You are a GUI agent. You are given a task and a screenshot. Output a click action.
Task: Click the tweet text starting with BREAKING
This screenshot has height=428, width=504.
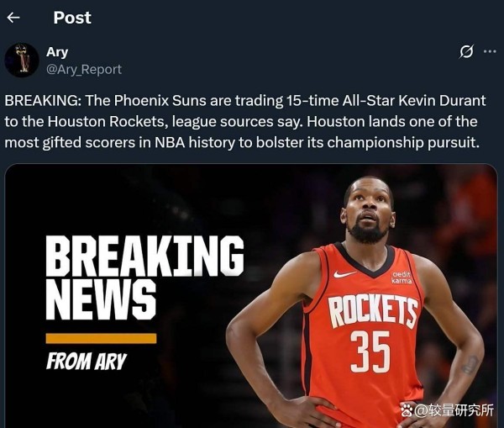[245, 121]
